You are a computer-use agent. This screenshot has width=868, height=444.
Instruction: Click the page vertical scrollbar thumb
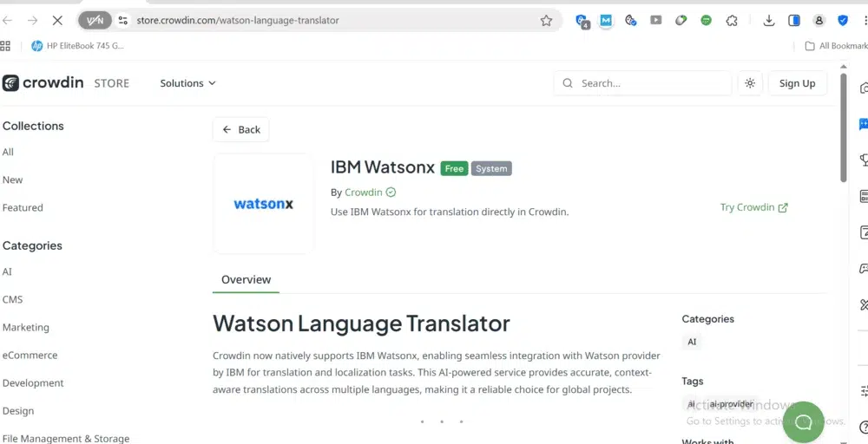click(843, 127)
